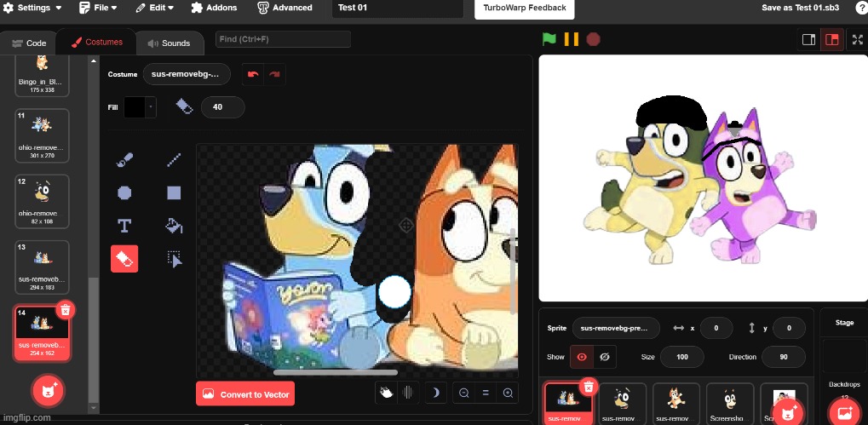Click the eraser size field showing 40
868x425 pixels.
222,106
